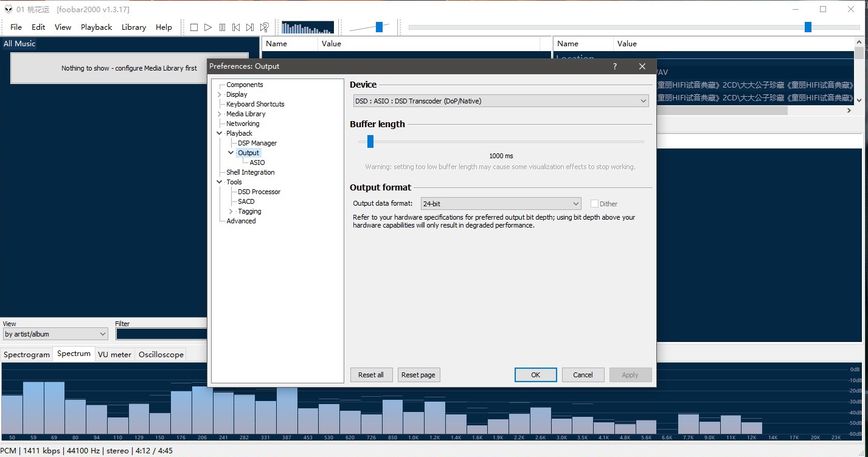Viewport: 868px width, 457px height.
Task: Switch to the VU meter tab
Action: (114, 354)
